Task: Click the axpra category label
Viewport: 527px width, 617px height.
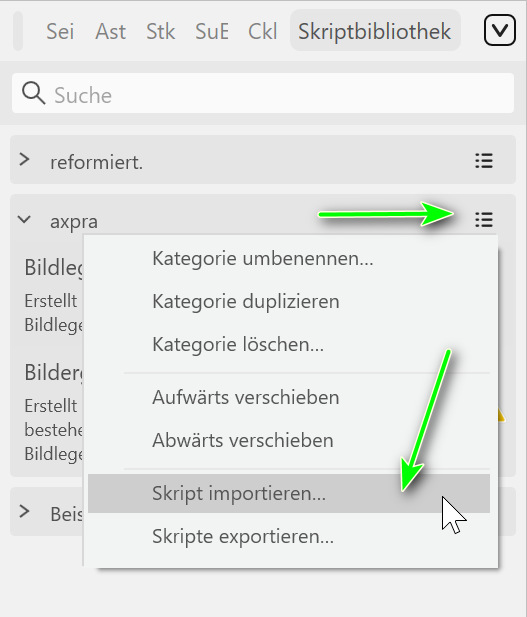Action: [74, 222]
